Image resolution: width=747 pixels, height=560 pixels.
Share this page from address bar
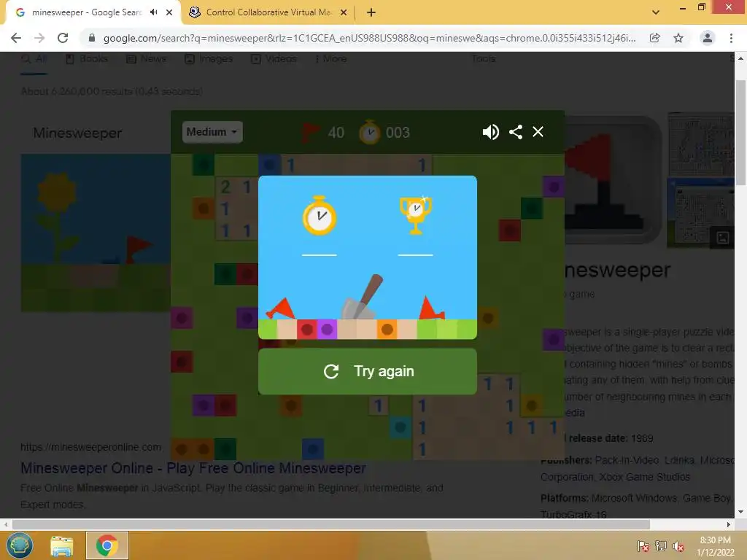655,38
